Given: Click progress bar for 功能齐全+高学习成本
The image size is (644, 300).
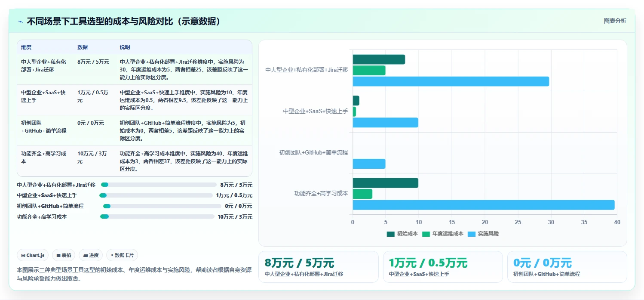Looking at the screenshot, I should coord(157,216).
